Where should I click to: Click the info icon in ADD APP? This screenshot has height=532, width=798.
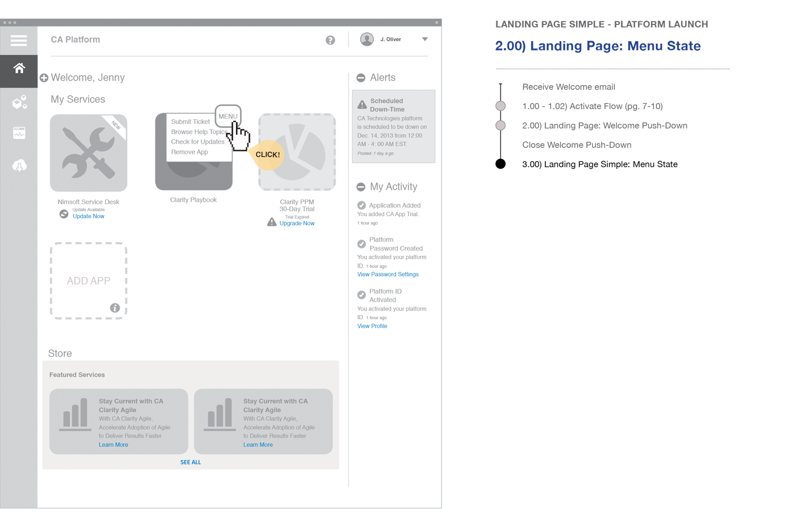[x=115, y=308]
